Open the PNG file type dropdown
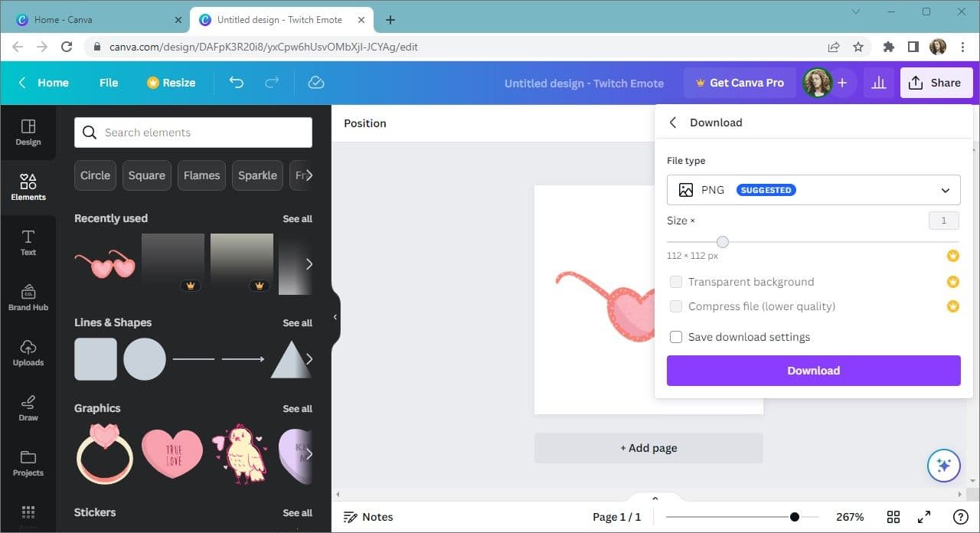 (x=813, y=190)
